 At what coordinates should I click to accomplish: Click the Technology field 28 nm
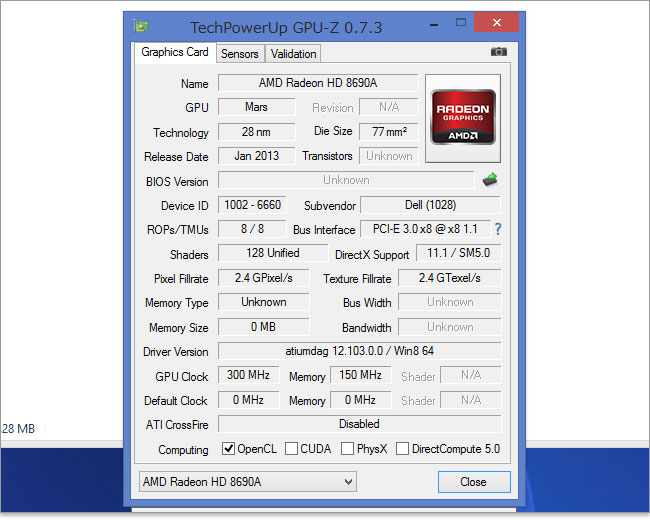[x=257, y=132]
